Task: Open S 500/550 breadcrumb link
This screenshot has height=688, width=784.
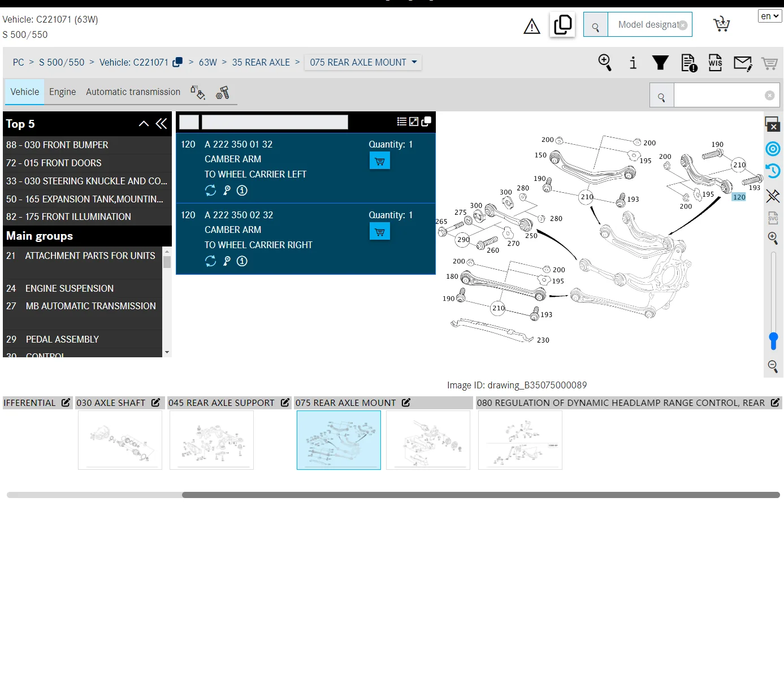Action: [x=62, y=62]
